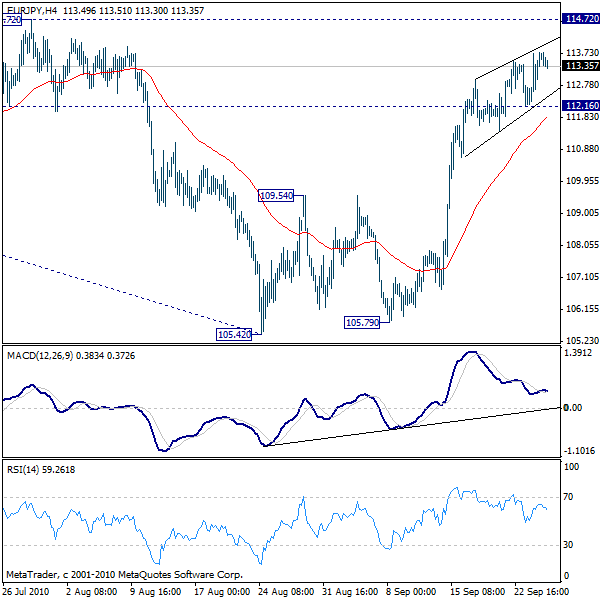Click the 105.420 low price label

click(x=235, y=335)
